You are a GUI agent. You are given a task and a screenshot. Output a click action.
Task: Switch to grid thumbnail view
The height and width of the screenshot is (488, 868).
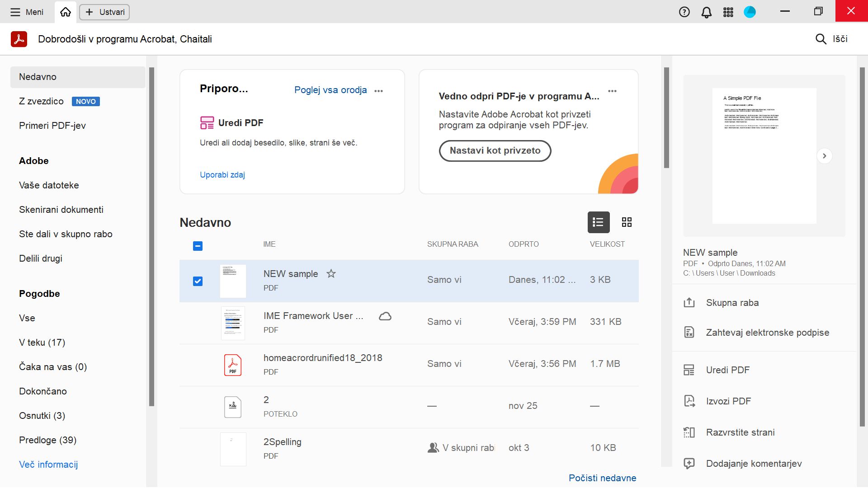coord(627,222)
